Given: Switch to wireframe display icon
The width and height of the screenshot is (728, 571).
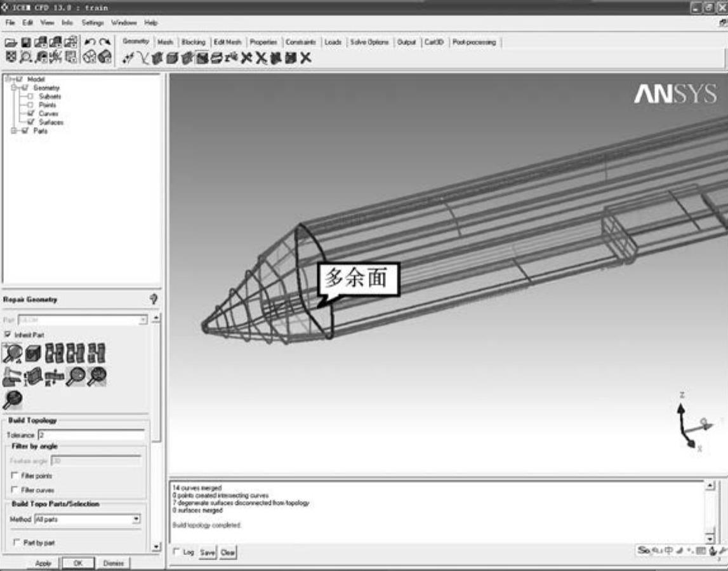Looking at the screenshot, I should click(x=89, y=57).
